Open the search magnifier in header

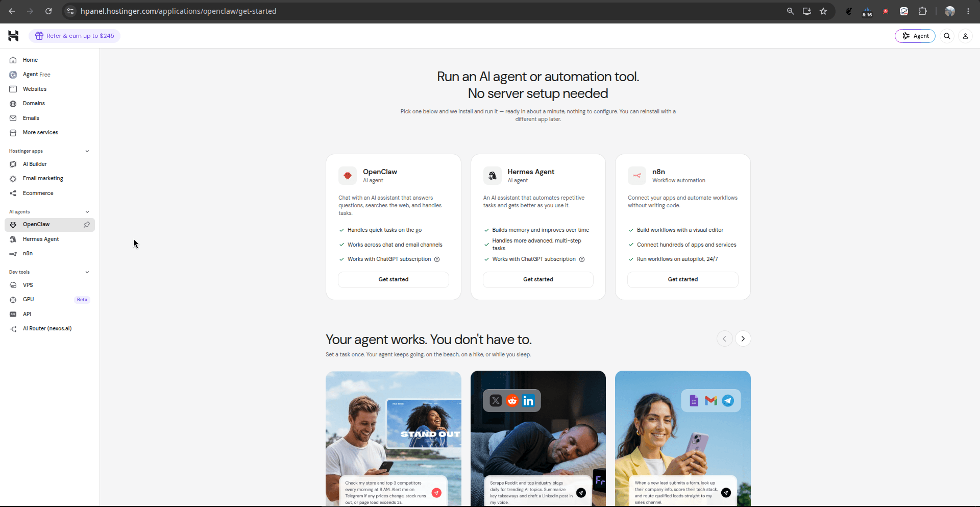pos(947,36)
